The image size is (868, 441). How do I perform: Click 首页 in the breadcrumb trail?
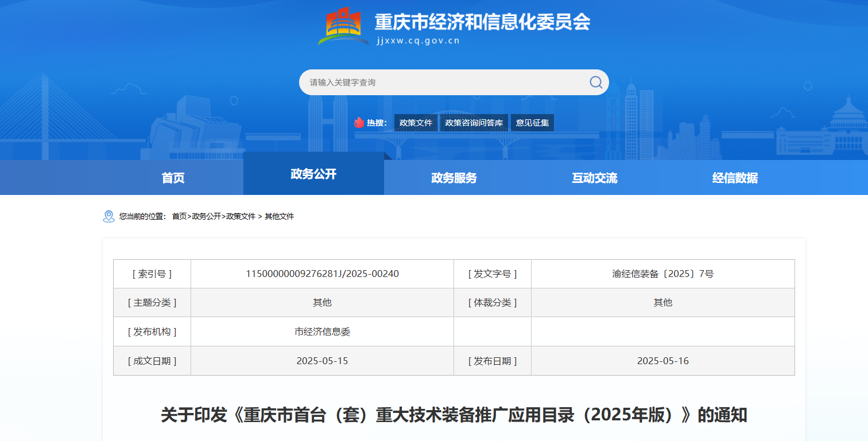(x=180, y=216)
